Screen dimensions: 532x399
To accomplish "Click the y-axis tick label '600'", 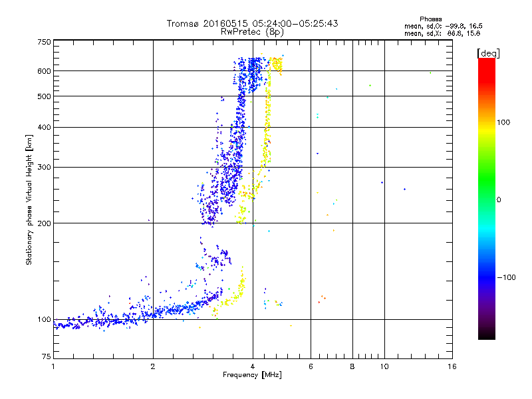I will tap(44, 71).
